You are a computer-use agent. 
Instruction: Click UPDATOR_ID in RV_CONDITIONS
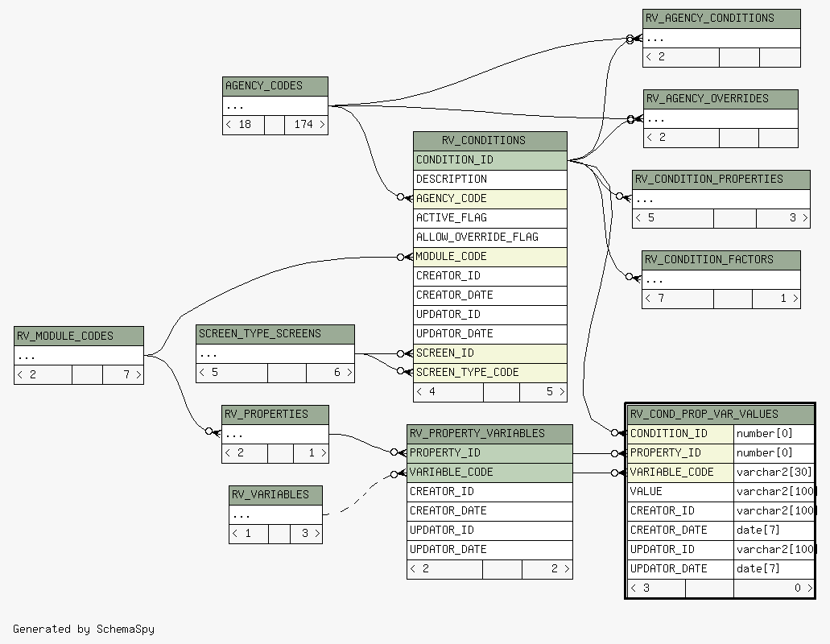pos(490,315)
